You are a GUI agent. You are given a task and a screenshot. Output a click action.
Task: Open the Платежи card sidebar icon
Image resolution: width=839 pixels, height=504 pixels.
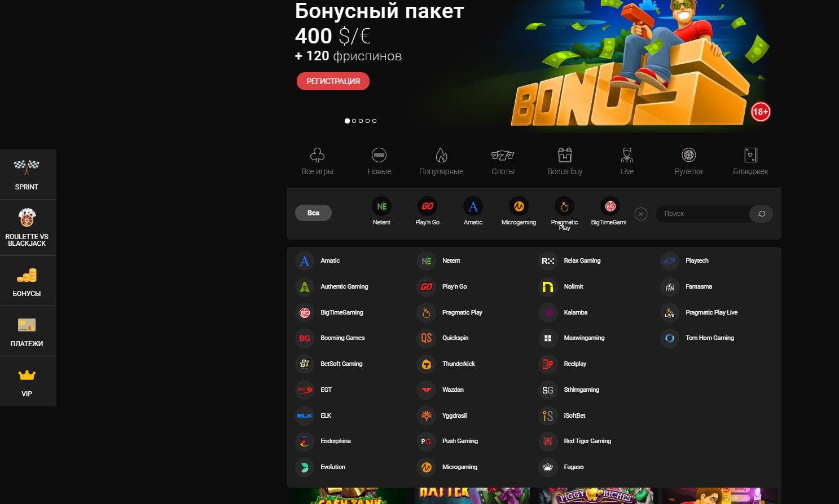[27, 325]
